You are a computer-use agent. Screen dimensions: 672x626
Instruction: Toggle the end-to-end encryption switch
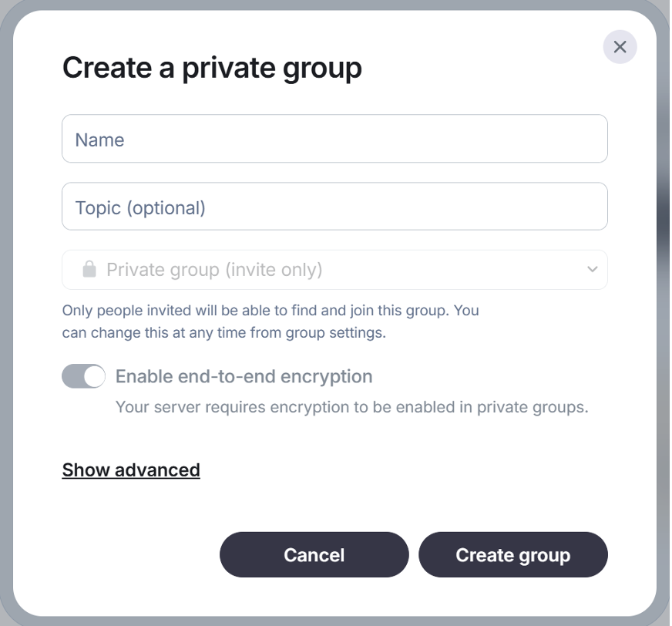83,376
